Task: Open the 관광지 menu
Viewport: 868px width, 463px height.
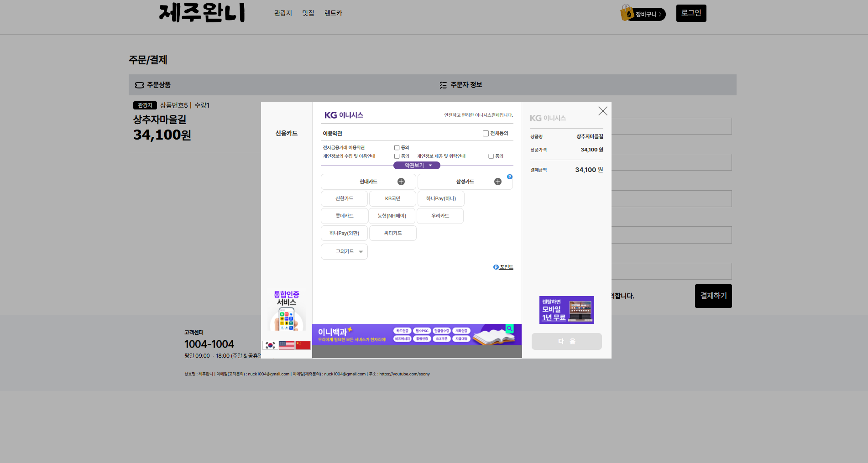Action: [x=283, y=13]
